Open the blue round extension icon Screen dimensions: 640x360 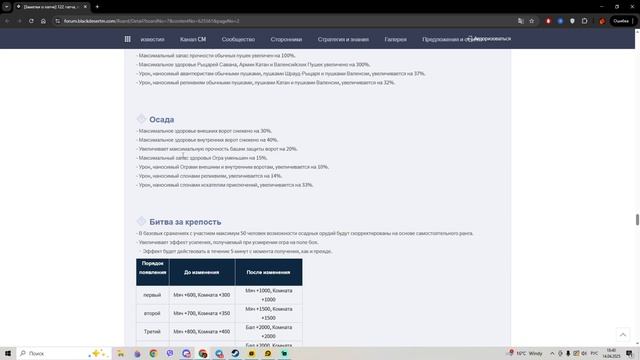click(x=560, y=21)
